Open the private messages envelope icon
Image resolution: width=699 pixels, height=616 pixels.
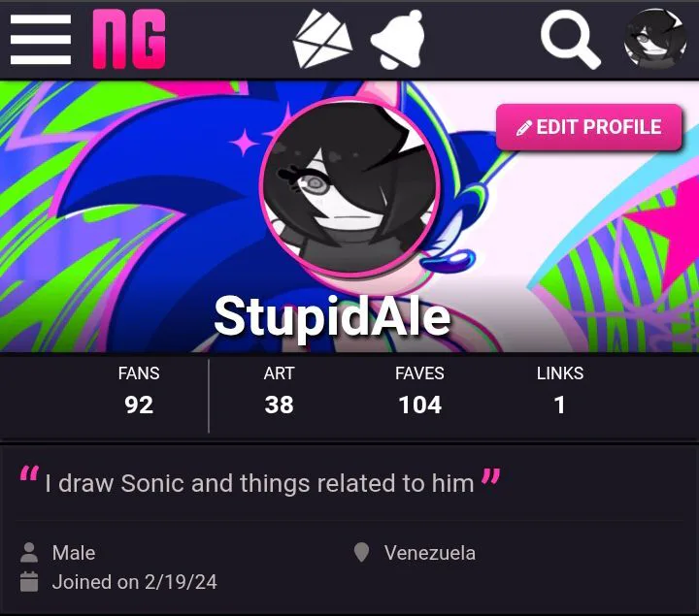pos(322,38)
